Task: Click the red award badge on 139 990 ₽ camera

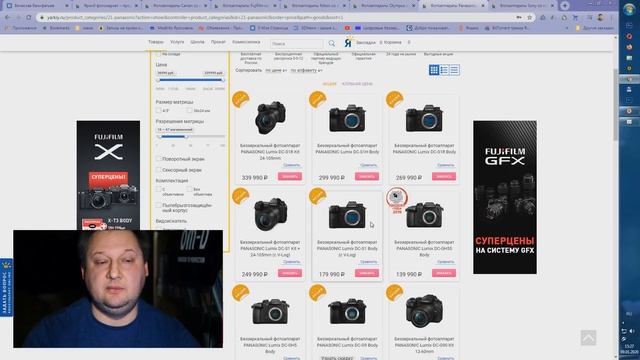Action: [396, 199]
